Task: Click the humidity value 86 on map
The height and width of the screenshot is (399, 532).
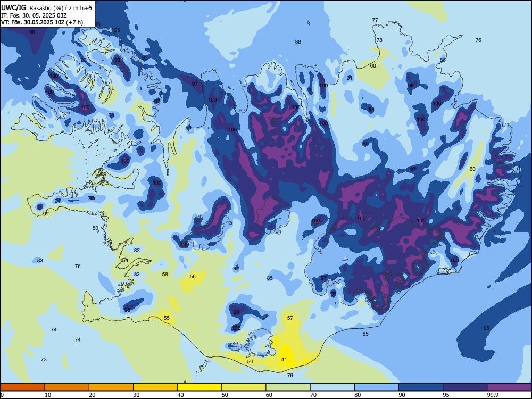Action: 443,60
